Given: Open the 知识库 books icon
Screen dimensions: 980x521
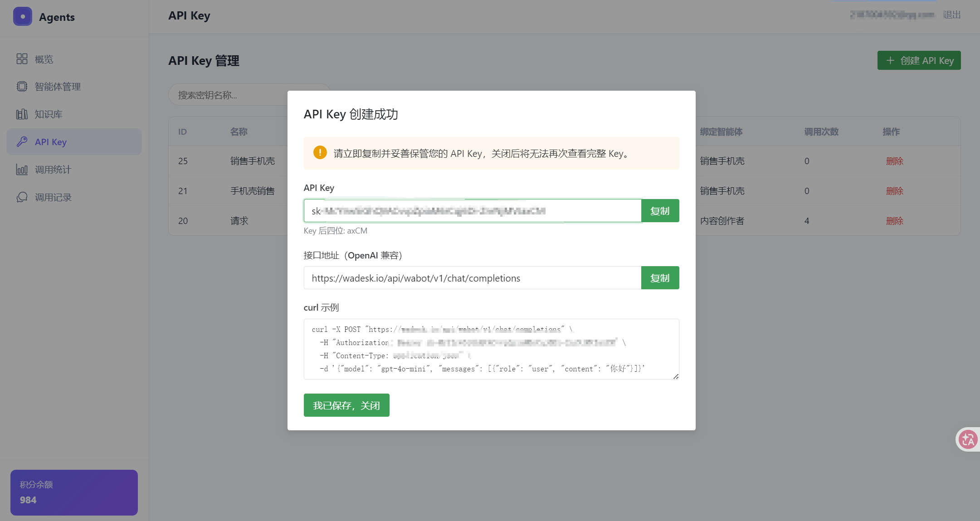Looking at the screenshot, I should click(22, 114).
